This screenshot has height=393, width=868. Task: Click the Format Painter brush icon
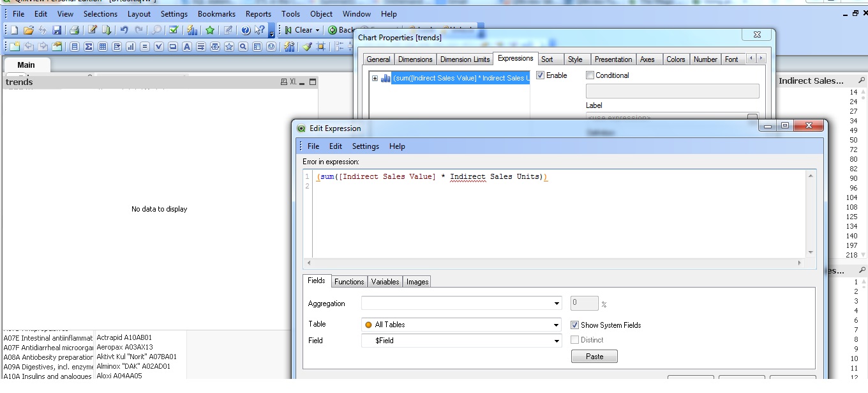pyautogui.click(x=307, y=47)
